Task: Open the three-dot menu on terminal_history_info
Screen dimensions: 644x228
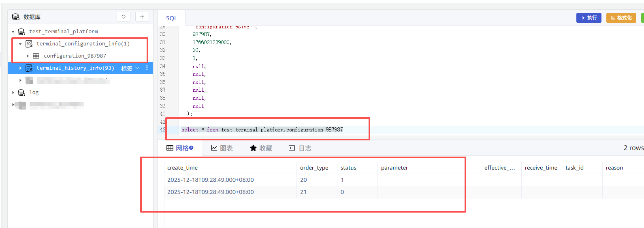Action: (x=147, y=68)
